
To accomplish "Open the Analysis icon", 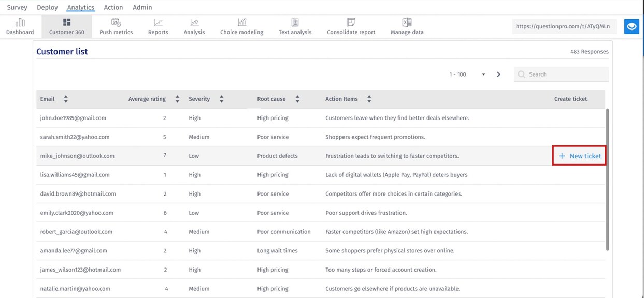I will coord(194,22).
